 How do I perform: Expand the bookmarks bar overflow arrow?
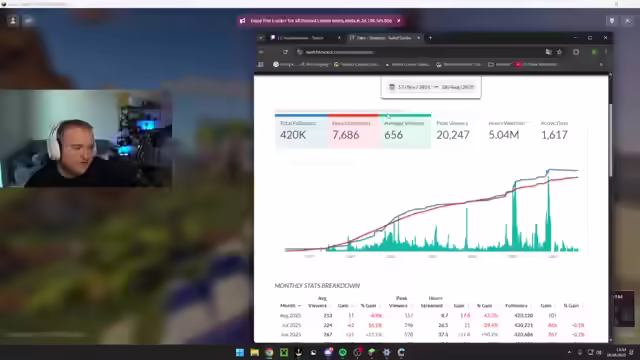pyautogui.click(x=601, y=64)
